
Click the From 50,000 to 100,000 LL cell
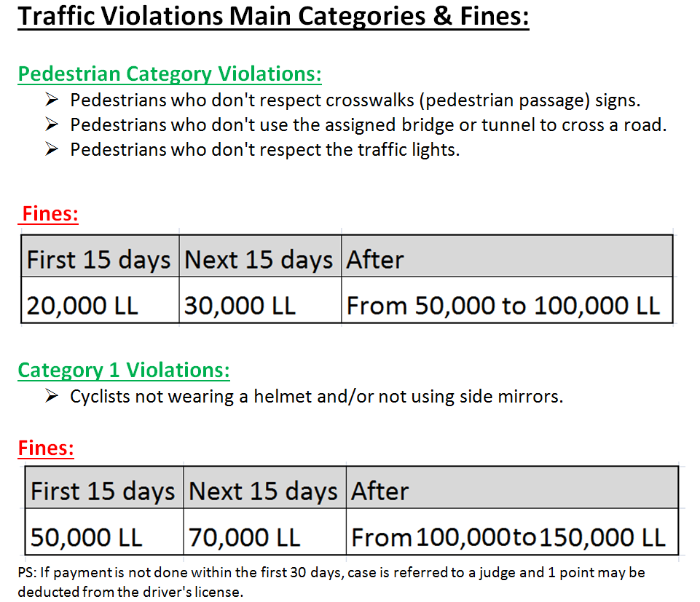(503, 306)
